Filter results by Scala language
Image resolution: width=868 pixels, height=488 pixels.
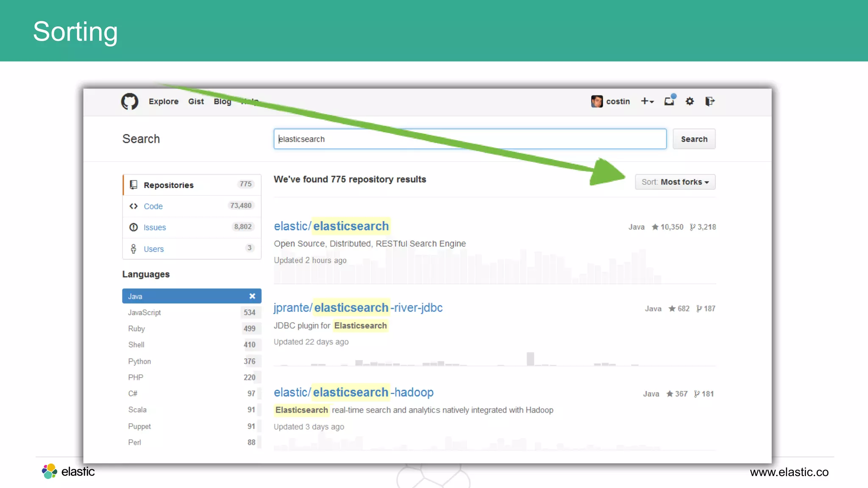click(x=192, y=410)
